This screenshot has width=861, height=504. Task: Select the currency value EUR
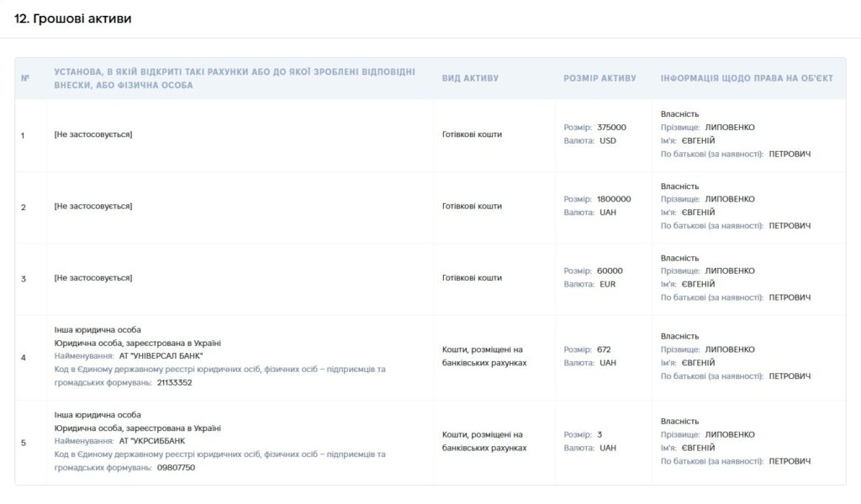[607, 284]
